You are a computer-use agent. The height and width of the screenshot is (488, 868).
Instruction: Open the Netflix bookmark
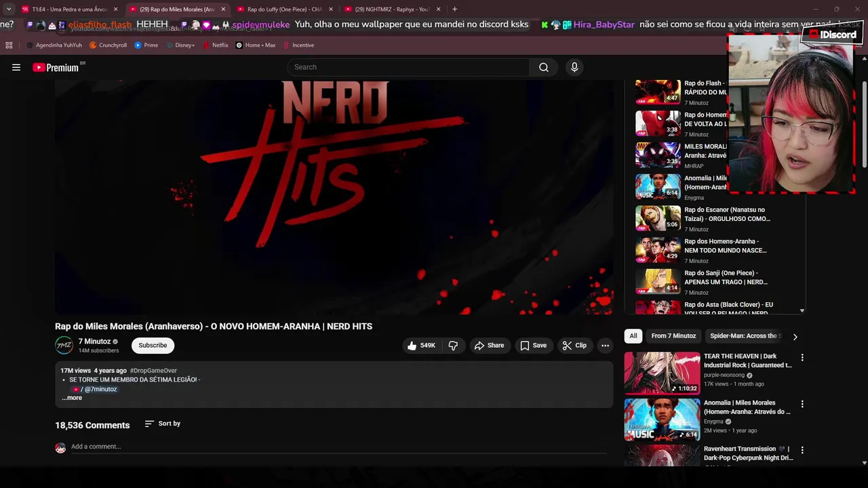tap(215, 45)
